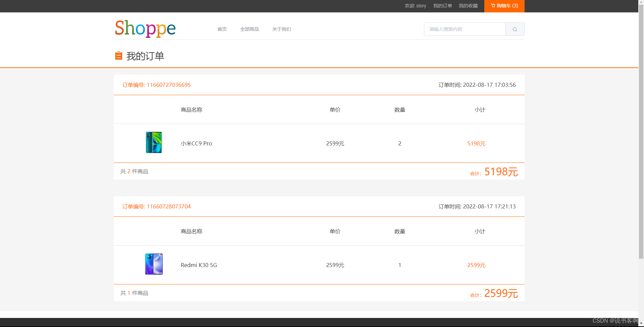Click the 小米CC9 Pro product name
Screen dimensions: 644x327
coord(196,143)
